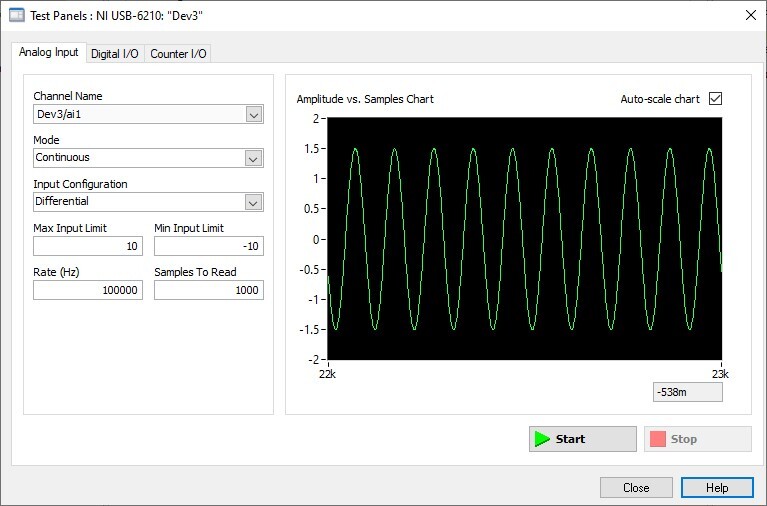Image resolution: width=767 pixels, height=506 pixels.
Task: Click the 22k x-axis minimum label
Action: [327, 373]
